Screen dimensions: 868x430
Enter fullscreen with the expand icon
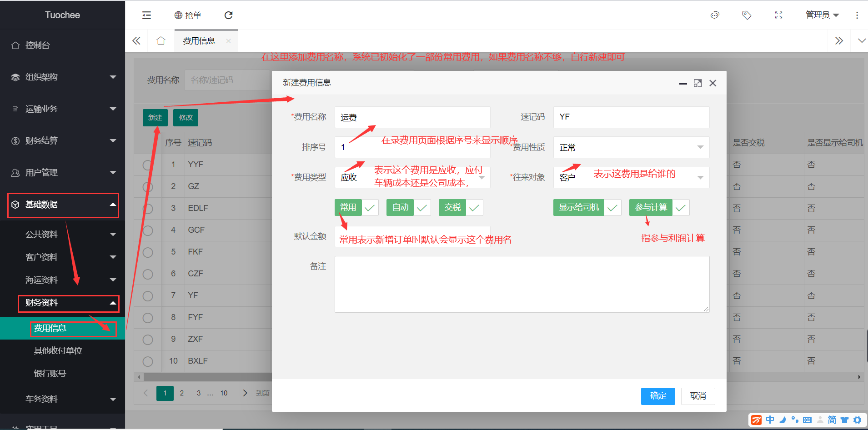click(778, 15)
